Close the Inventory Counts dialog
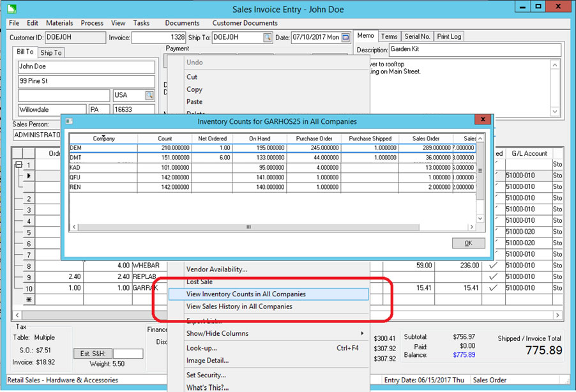The image size is (576, 392). tap(483, 120)
